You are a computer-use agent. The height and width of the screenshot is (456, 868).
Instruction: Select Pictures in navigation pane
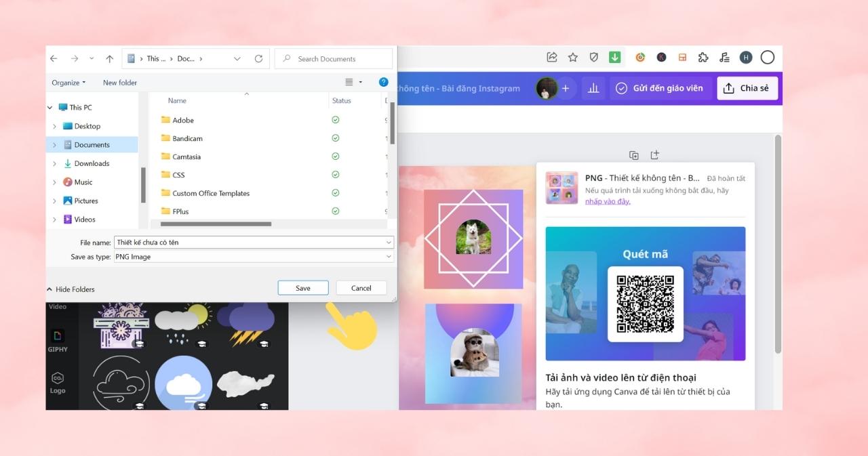81,201
